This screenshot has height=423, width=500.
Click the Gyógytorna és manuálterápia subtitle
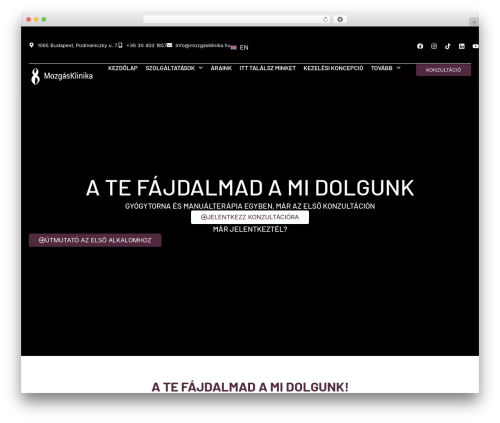click(x=250, y=206)
